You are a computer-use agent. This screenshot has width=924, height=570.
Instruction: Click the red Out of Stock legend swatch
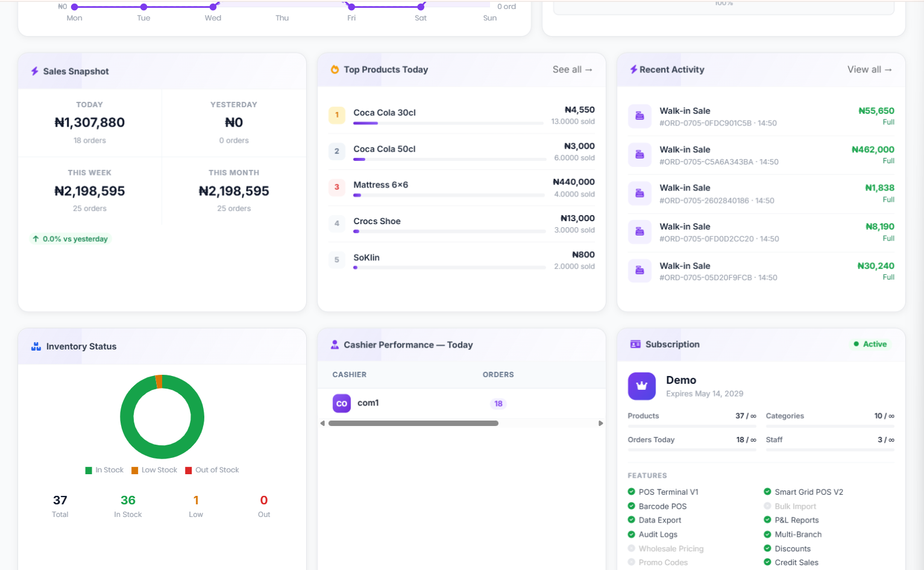click(x=189, y=471)
